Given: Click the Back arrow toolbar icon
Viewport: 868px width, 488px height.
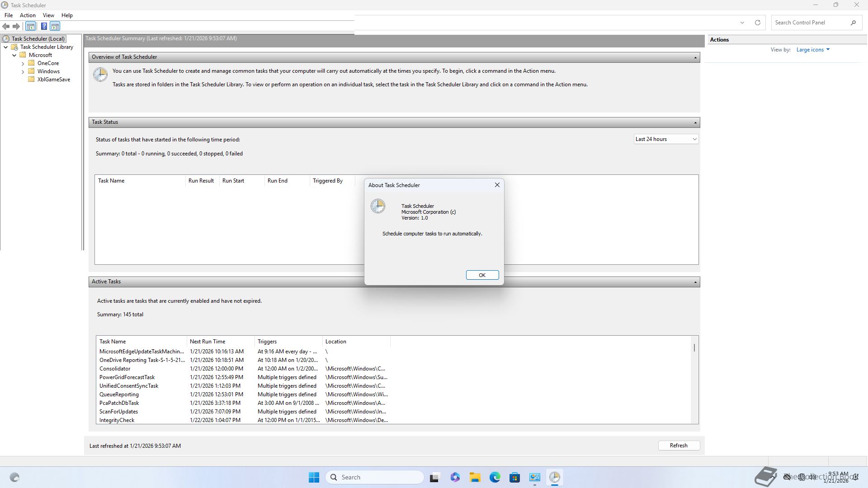Looking at the screenshot, I should (6, 26).
